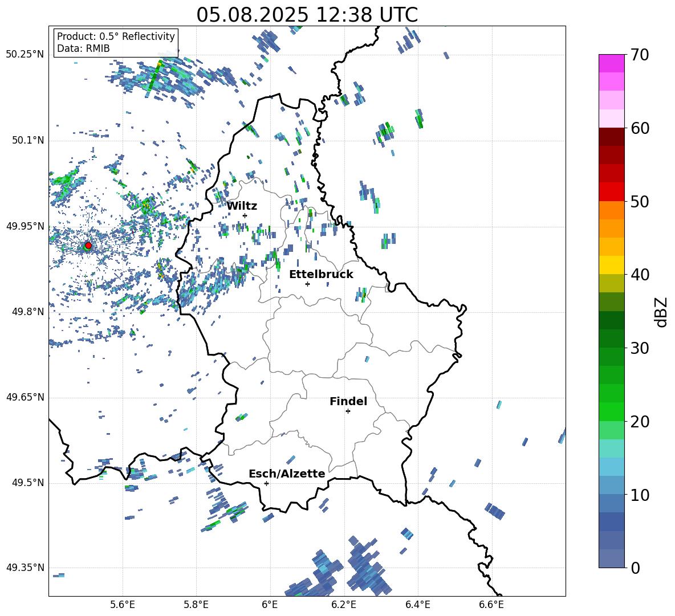The image size is (675, 616).
Task: Click the title 05.08.2025 12:38 UTC
Action: 307,15
